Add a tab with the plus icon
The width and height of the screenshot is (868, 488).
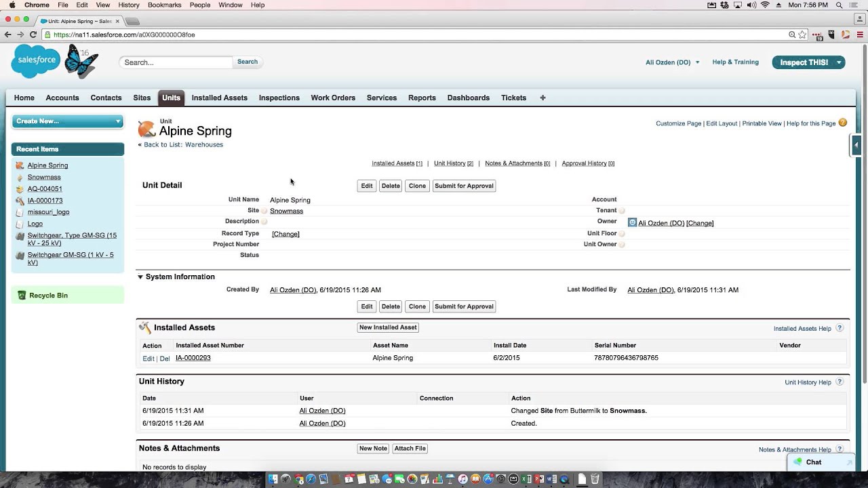542,98
